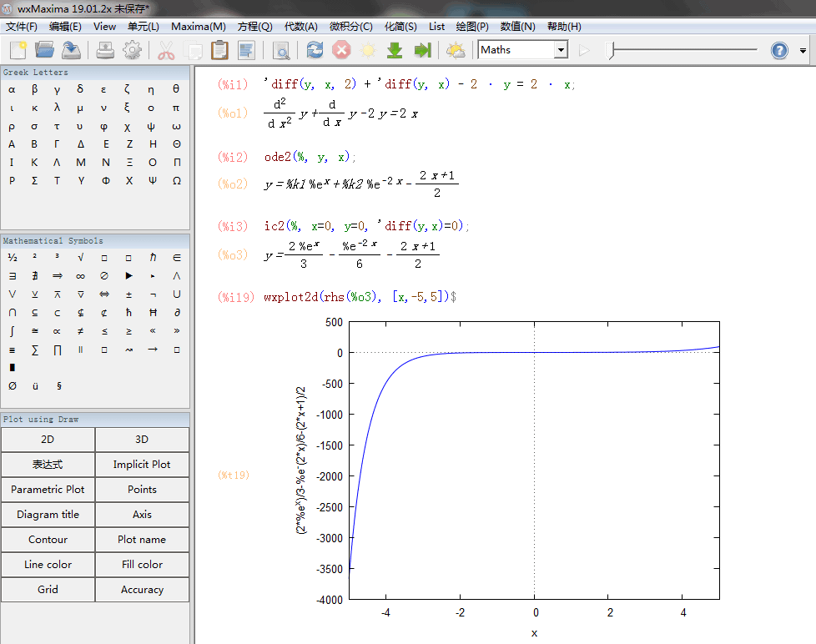Click the (%i3) ic2 input line
The height and width of the screenshot is (644, 816).
pos(366,226)
